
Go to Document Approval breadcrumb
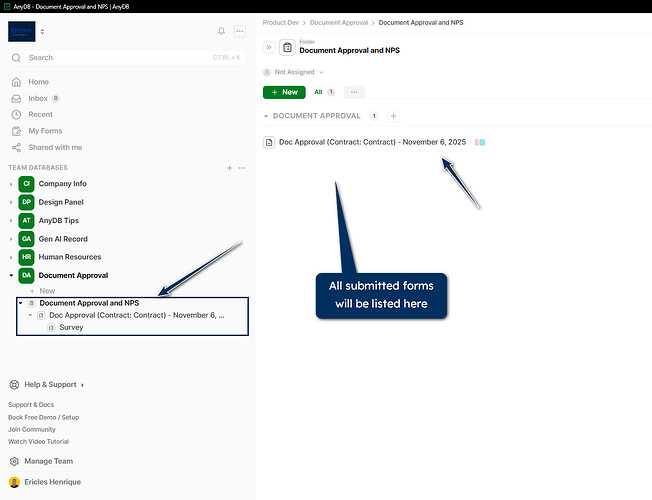point(339,22)
